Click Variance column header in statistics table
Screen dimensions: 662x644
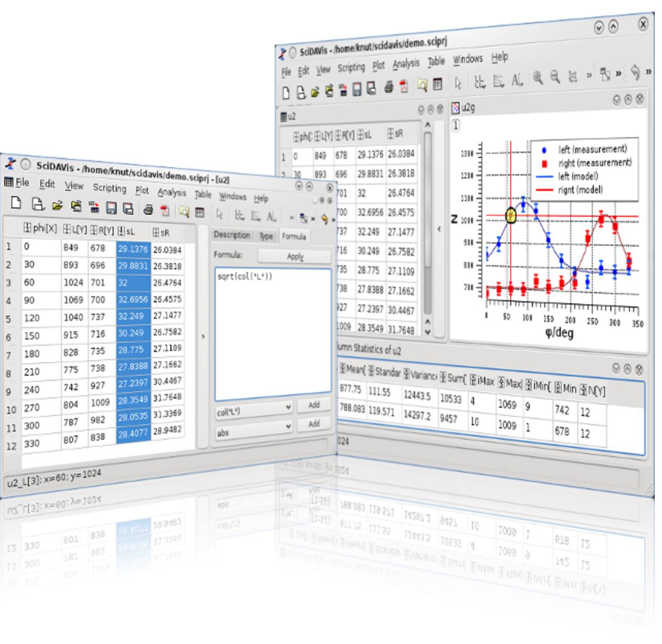tap(420, 374)
